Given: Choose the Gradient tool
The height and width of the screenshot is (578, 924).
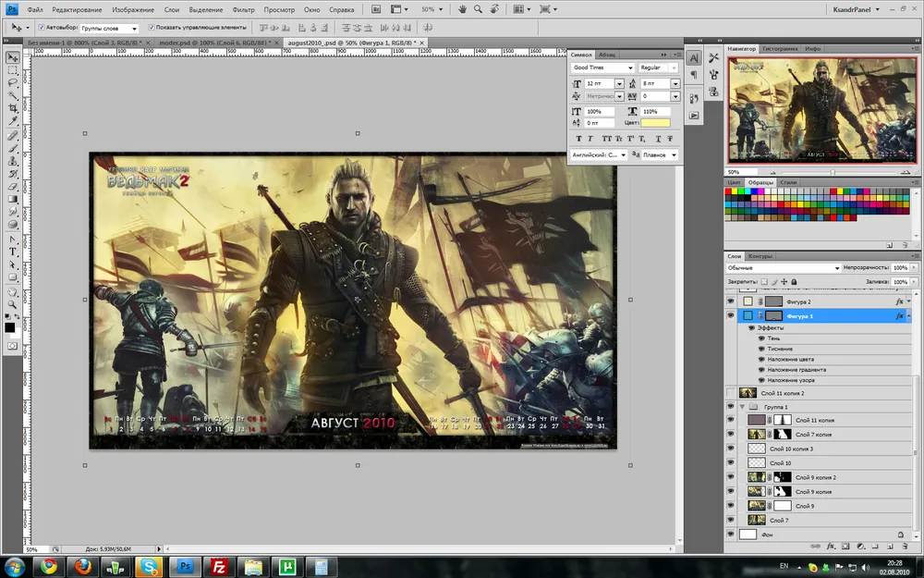Looking at the screenshot, I should [13, 199].
